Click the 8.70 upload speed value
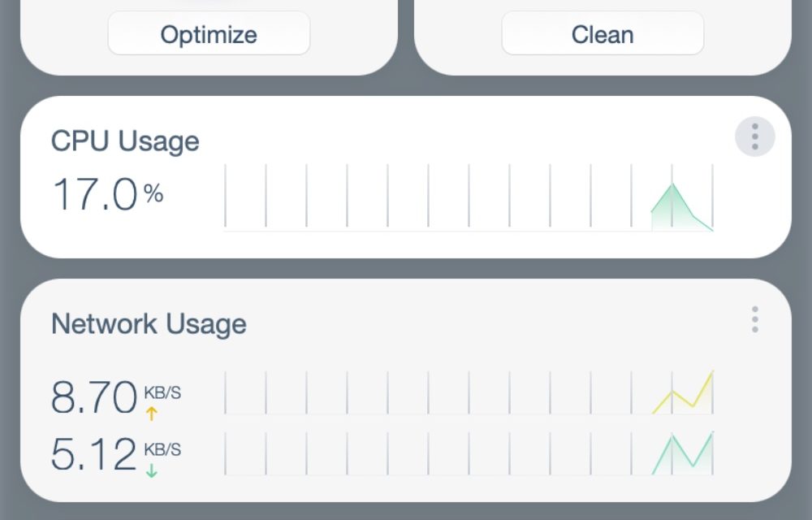 point(94,398)
